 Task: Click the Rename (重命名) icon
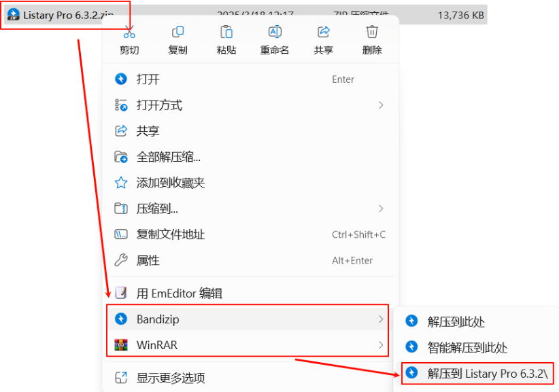(275, 32)
